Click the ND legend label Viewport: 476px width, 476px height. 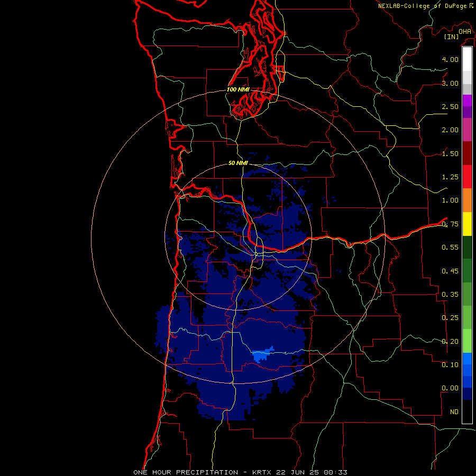[x=454, y=412]
